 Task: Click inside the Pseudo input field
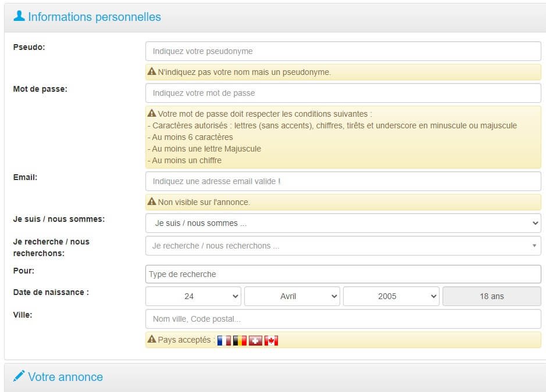point(342,51)
